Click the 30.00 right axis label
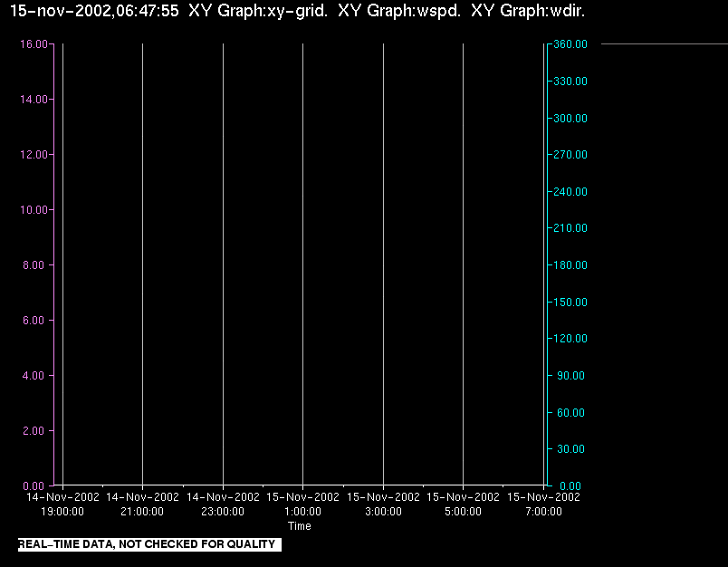 pos(570,449)
